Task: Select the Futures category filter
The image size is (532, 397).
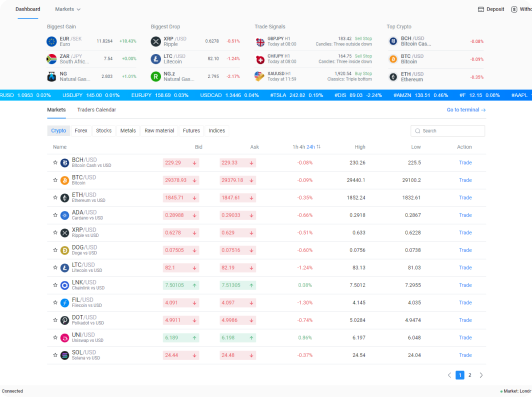Action: point(191,131)
